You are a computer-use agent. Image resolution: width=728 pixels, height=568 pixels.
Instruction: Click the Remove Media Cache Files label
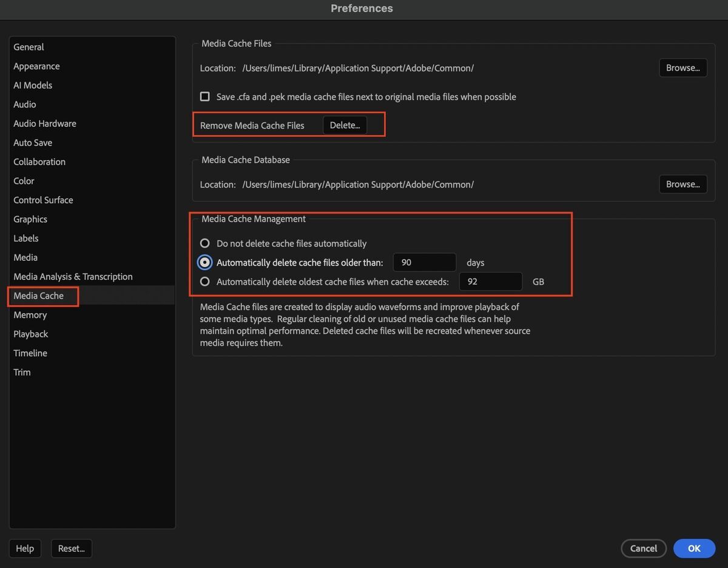(252, 126)
